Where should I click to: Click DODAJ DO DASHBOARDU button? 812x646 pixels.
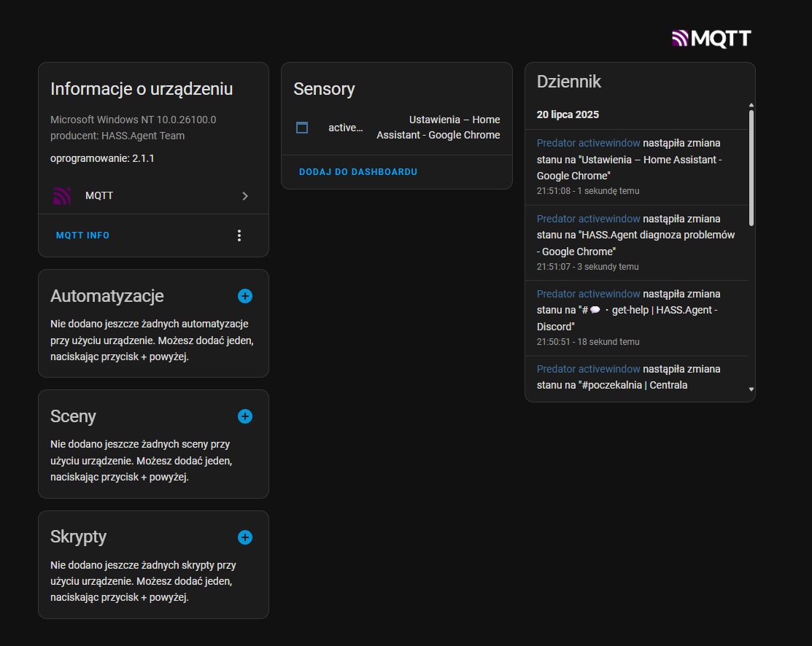357,172
